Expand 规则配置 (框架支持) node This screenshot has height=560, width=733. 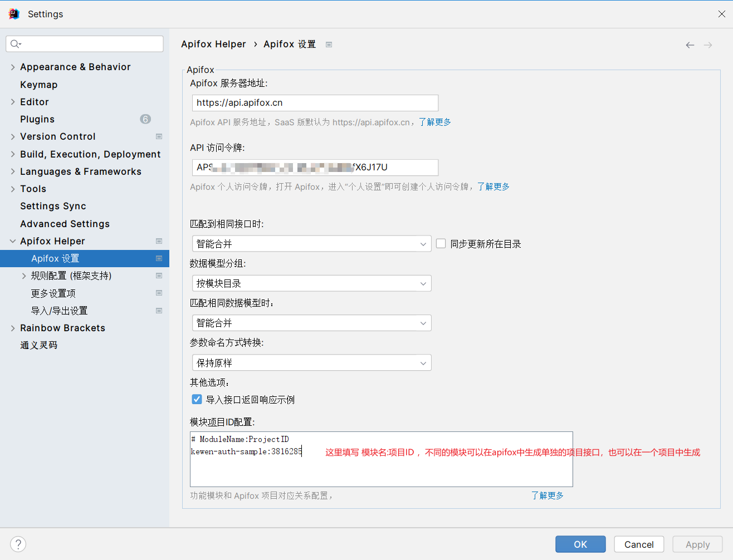(24, 276)
